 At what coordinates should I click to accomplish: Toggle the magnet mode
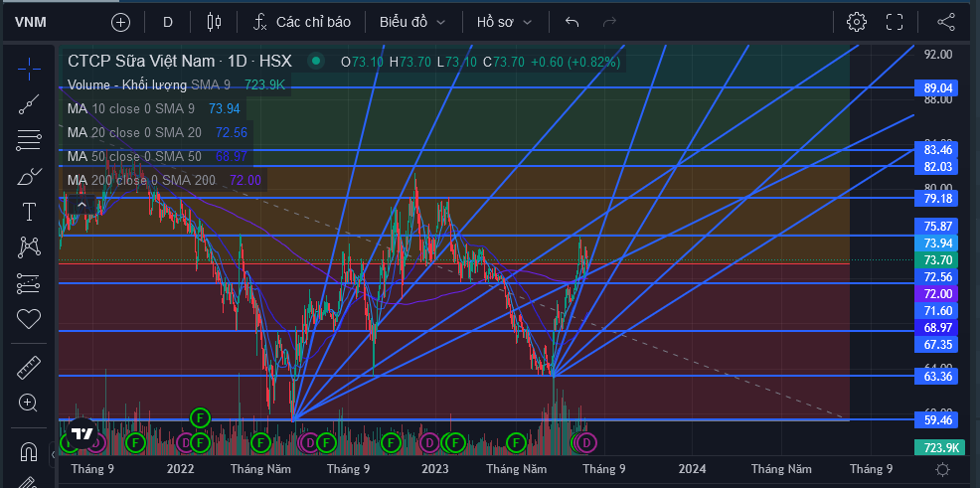29,451
